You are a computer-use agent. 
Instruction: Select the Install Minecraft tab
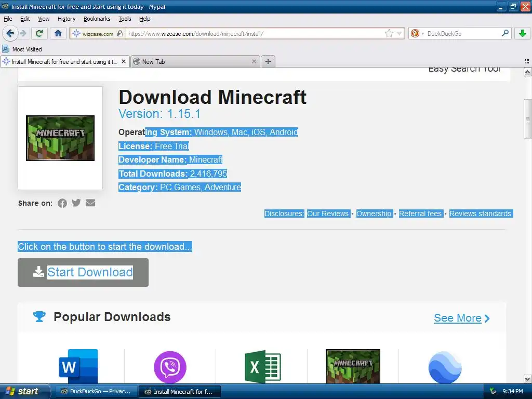tap(64, 61)
